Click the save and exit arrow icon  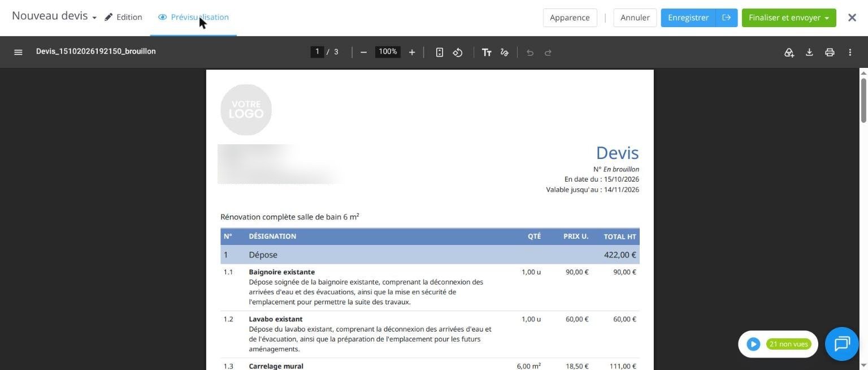(x=727, y=18)
